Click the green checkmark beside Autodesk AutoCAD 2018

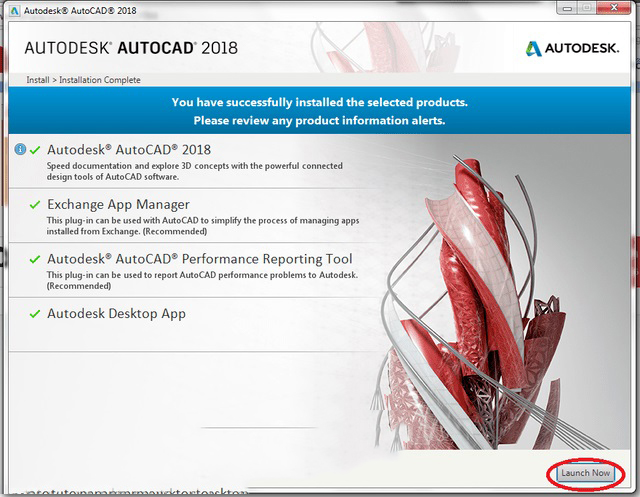pyautogui.click(x=35, y=150)
